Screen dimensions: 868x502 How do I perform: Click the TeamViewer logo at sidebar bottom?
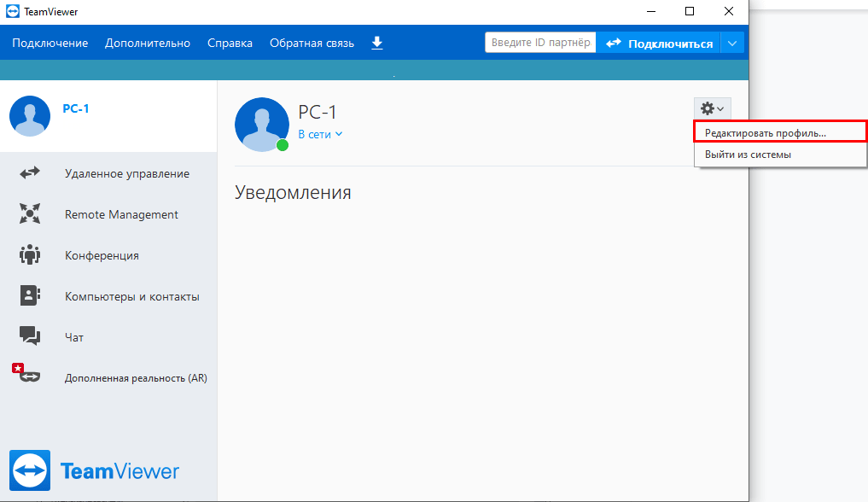coord(94,470)
